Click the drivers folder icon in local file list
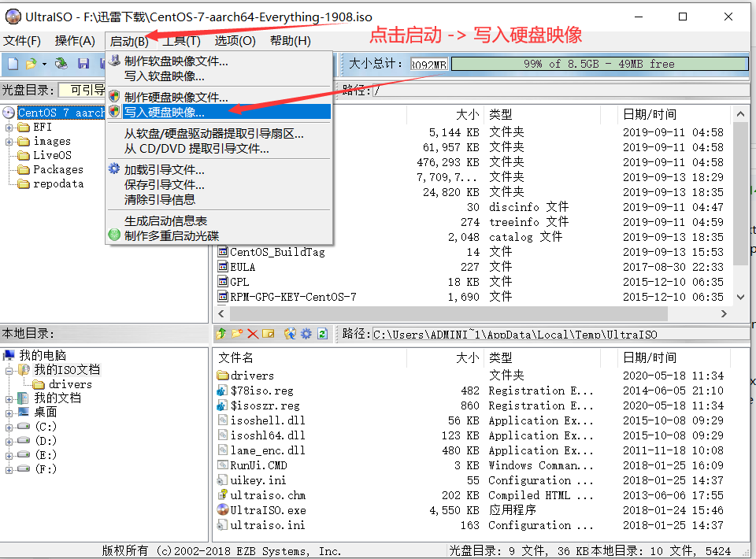The width and height of the screenshot is (756, 559). [223, 375]
